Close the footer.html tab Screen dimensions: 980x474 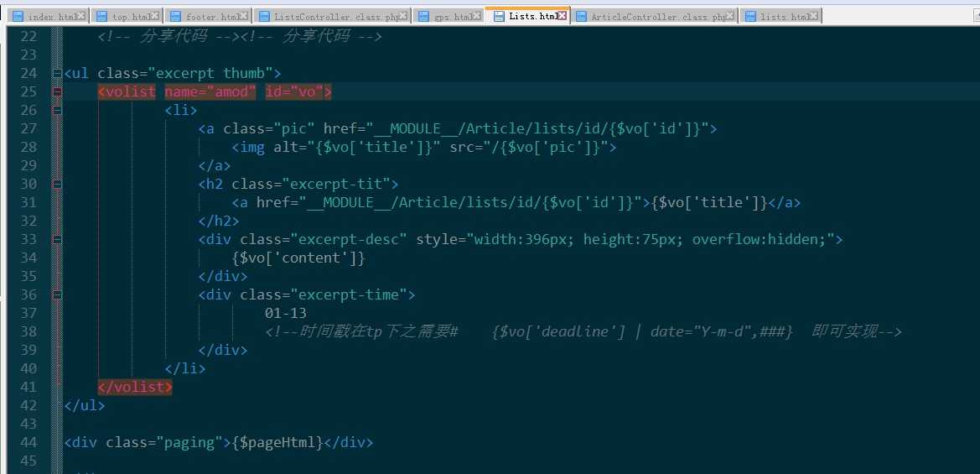tap(243, 16)
